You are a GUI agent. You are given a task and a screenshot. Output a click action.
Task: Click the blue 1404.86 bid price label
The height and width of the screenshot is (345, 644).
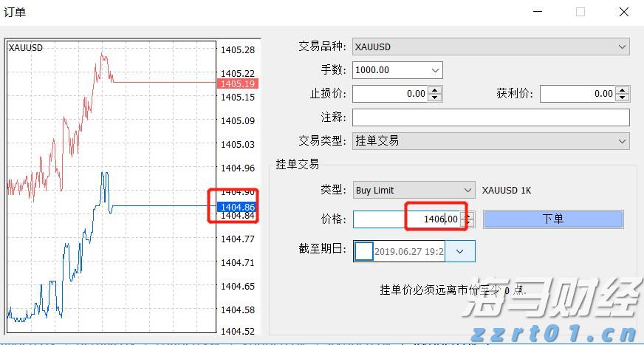237,208
